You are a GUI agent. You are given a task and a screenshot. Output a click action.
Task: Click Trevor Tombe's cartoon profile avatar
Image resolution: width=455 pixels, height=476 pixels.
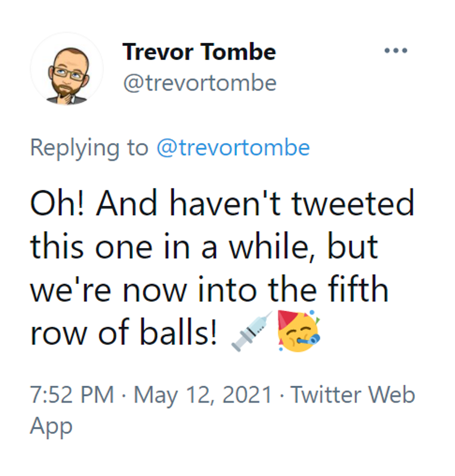(x=67, y=70)
